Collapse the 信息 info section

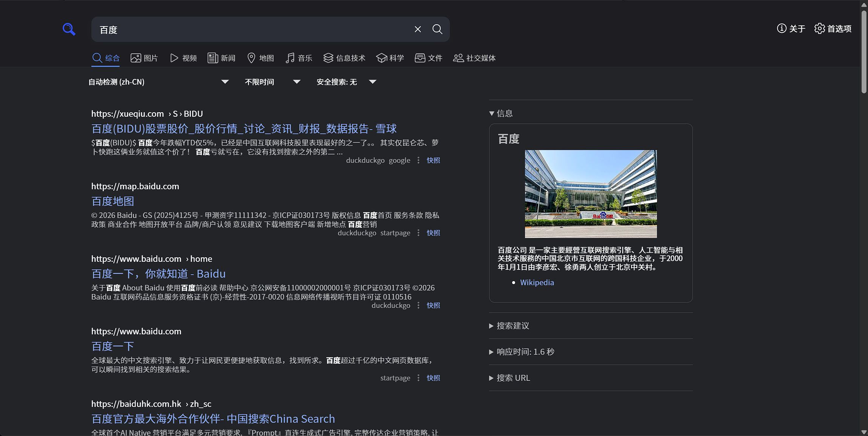[x=501, y=113]
